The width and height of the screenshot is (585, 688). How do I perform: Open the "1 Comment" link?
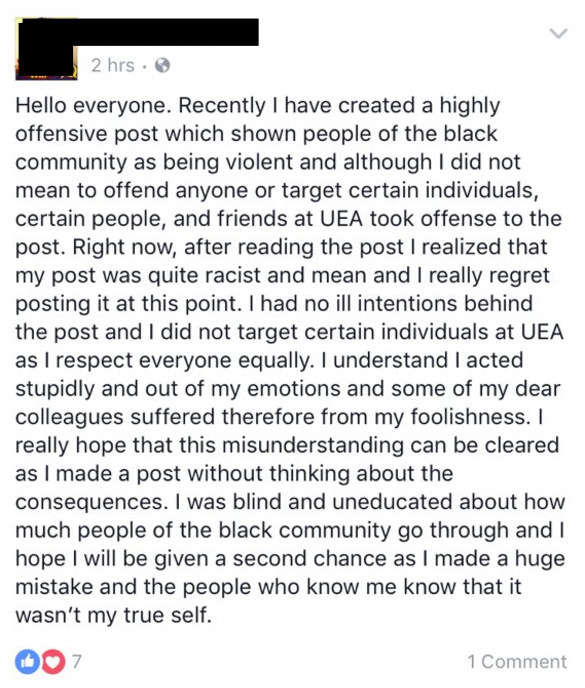coord(517,661)
